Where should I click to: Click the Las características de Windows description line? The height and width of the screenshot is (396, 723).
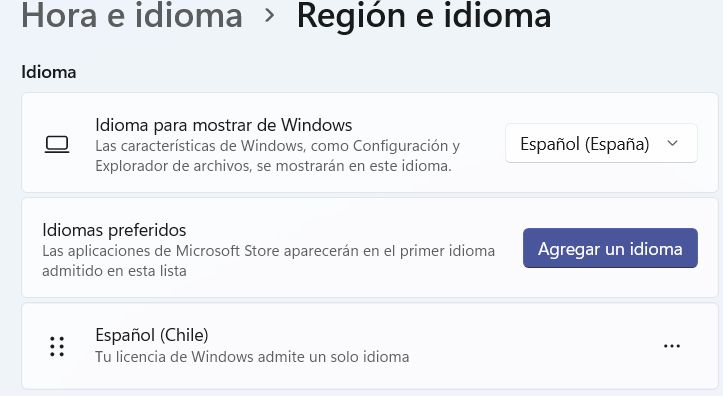[278, 146]
